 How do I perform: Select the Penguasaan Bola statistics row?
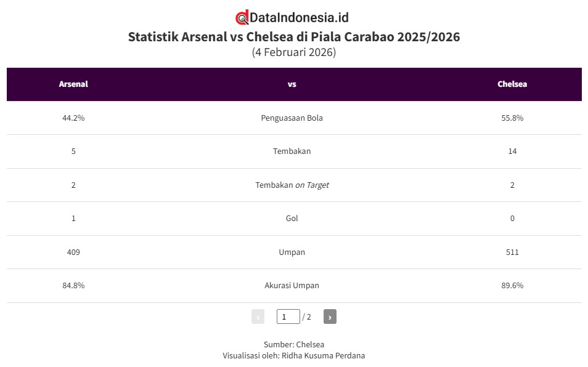click(292, 118)
